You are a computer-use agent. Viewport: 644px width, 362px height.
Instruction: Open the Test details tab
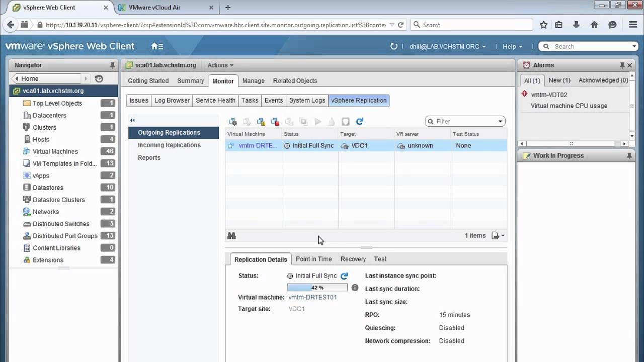click(x=380, y=259)
